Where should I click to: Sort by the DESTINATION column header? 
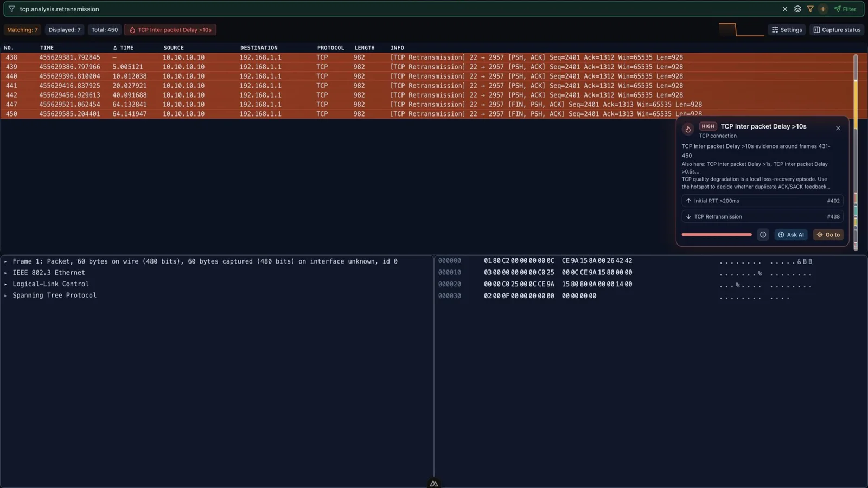(259, 48)
